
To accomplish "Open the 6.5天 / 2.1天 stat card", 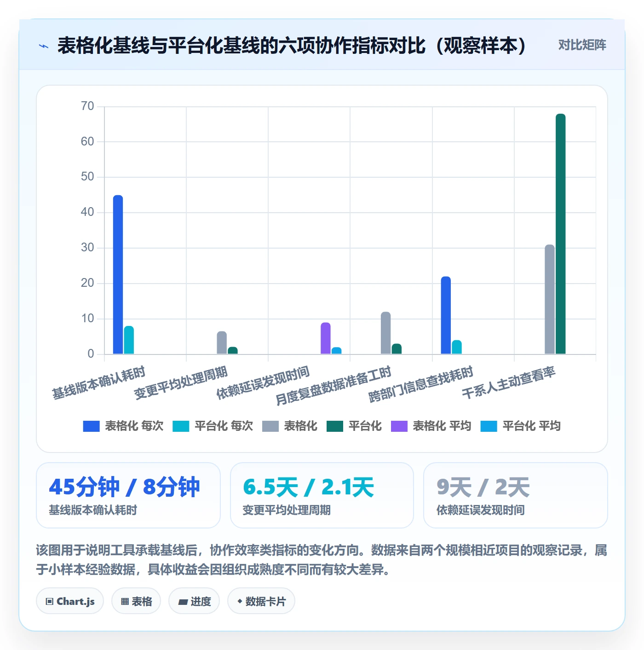I will (322, 495).
